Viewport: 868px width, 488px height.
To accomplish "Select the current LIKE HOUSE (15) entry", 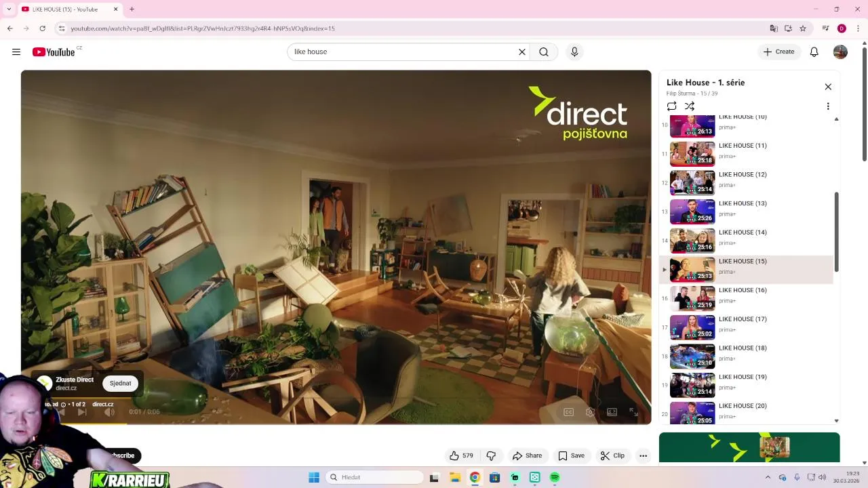I will pos(746,270).
